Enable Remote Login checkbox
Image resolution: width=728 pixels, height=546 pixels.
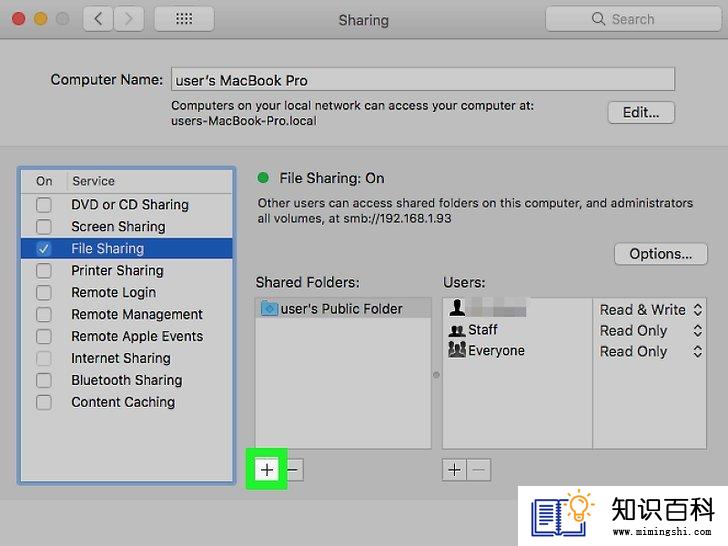(44, 292)
